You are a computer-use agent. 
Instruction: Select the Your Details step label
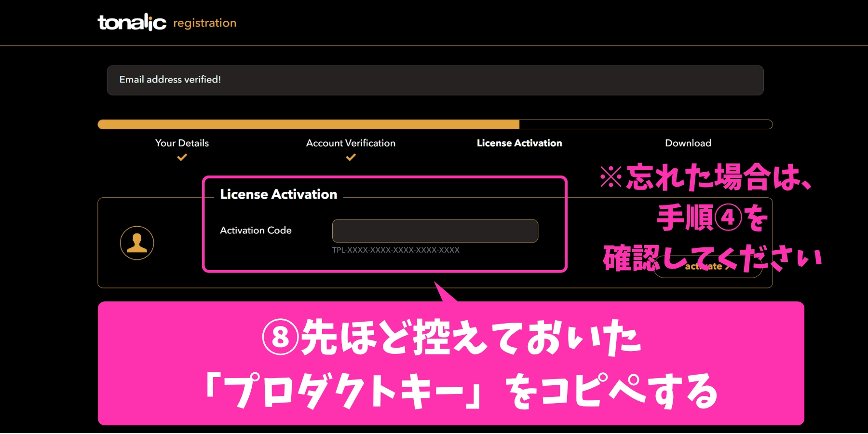tap(182, 143)
